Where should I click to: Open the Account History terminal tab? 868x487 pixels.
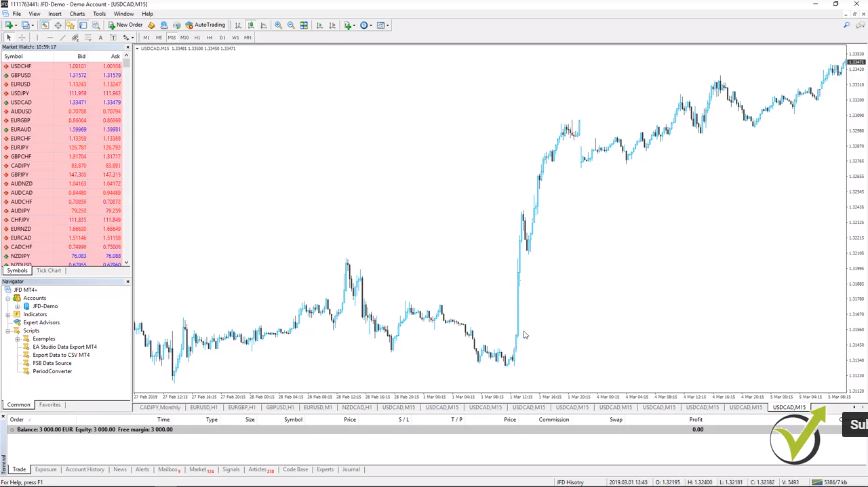(x=85, y=469)
